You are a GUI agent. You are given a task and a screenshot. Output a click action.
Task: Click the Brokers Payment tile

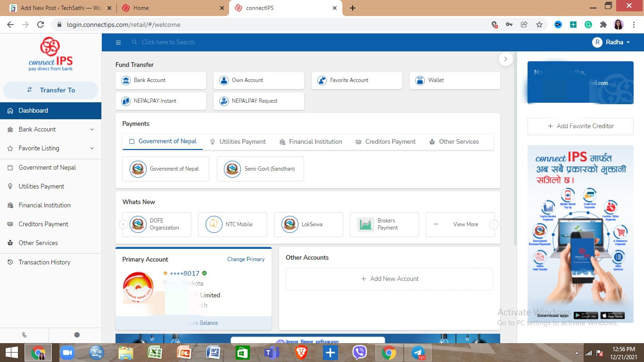click(384, 224)
